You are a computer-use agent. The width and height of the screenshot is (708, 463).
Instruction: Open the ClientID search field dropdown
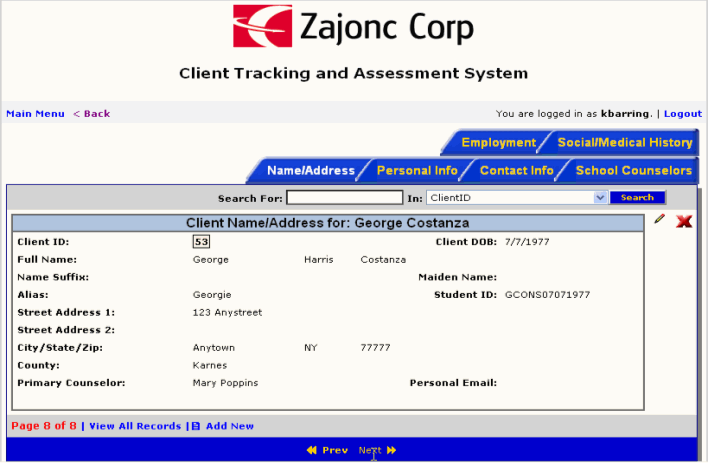[x=600, y=197]
